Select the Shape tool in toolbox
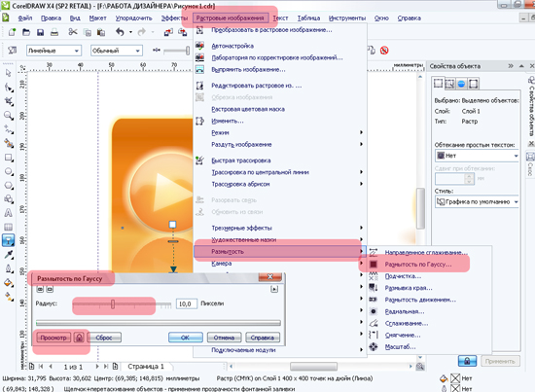The height and width of the screenshot is (392, 535). point(9,88)
